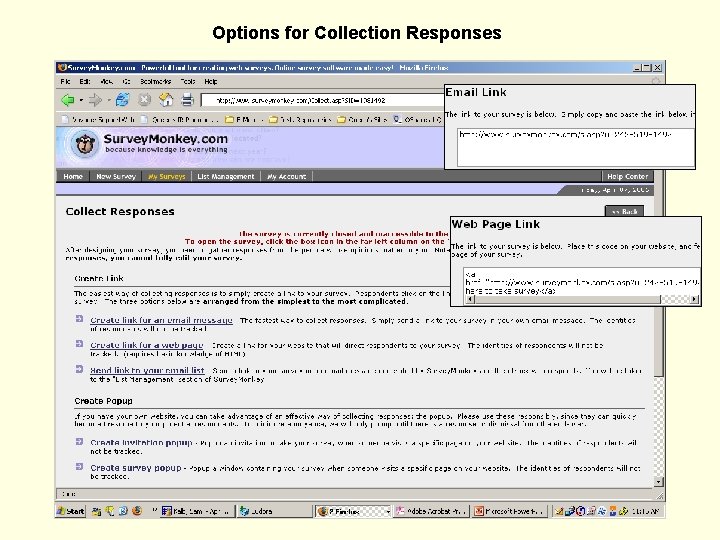Open the Edit menu
The image size is (720, 540).
pyautogui.click(x=84, y=81)
